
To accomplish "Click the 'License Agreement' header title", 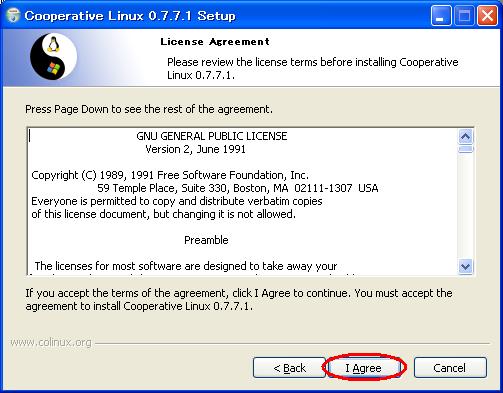I will (x=215, y=42).
